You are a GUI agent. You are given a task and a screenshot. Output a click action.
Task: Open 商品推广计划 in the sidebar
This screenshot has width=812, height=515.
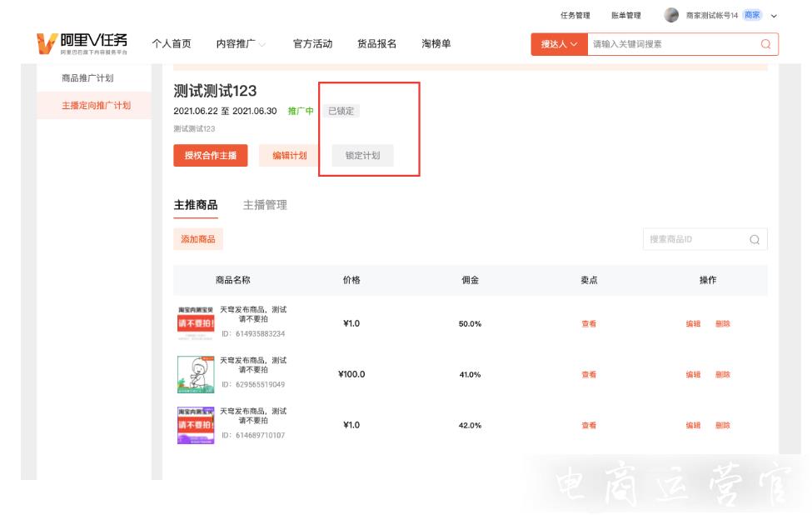pyautogui.click(x=87, y=78)
